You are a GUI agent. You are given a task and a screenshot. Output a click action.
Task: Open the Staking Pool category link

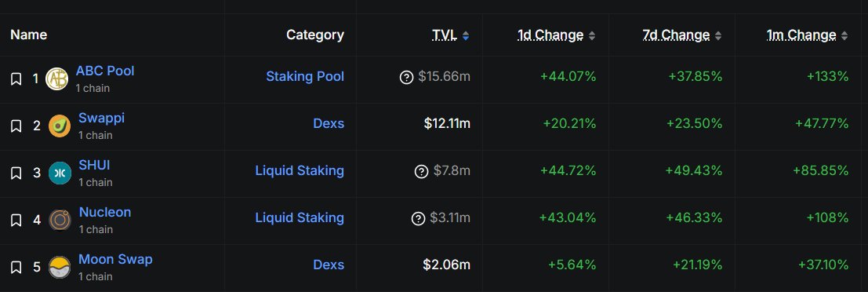point(305,76)
